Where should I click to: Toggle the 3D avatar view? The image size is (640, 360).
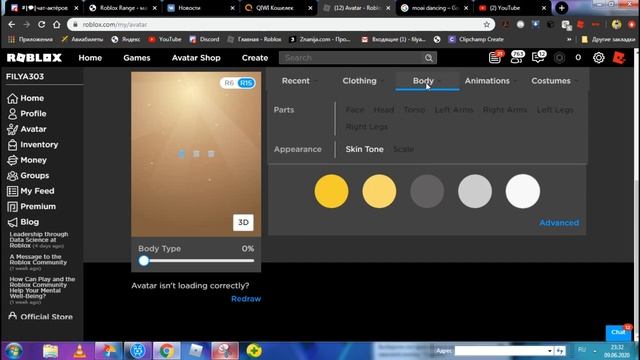(x=243, y=222)
